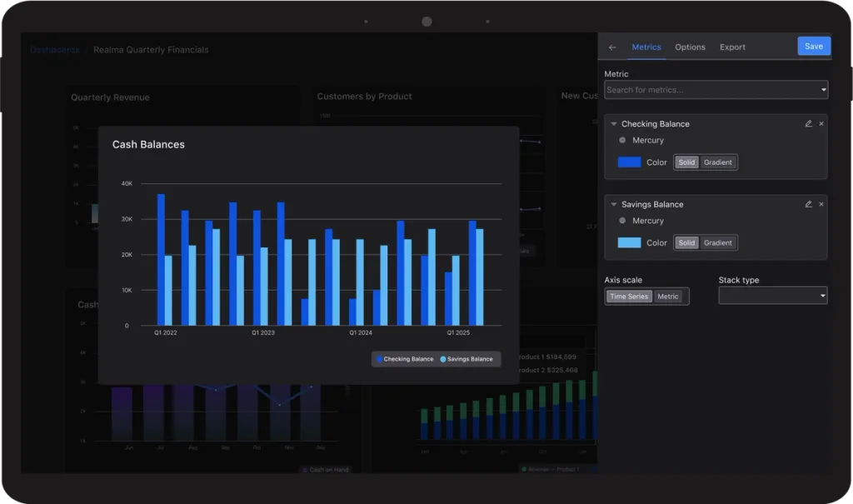Screen dimensions: 853x504
Task: Click the Checking Balance legend marker
Action: pyautogui.click(x=379, y=359)
